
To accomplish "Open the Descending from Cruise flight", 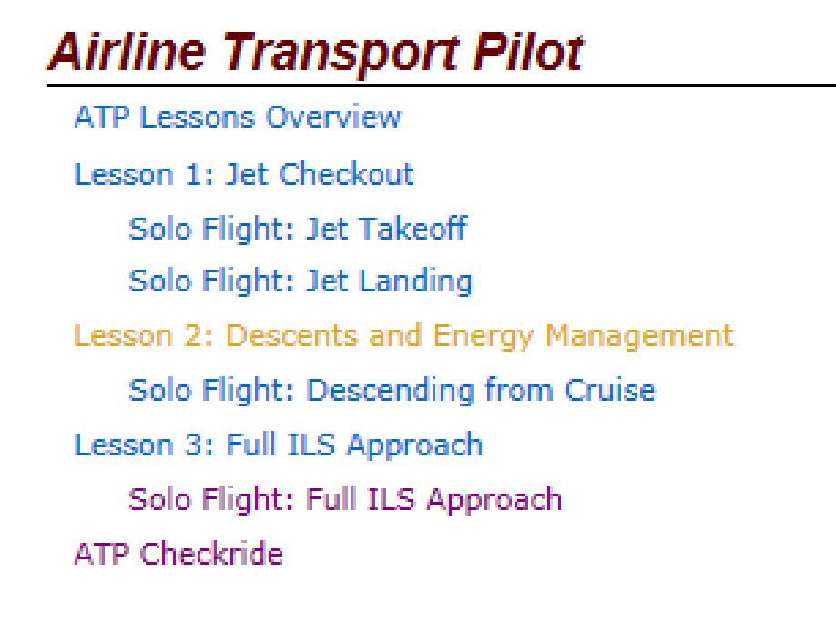I will click(x=392, y=391).
